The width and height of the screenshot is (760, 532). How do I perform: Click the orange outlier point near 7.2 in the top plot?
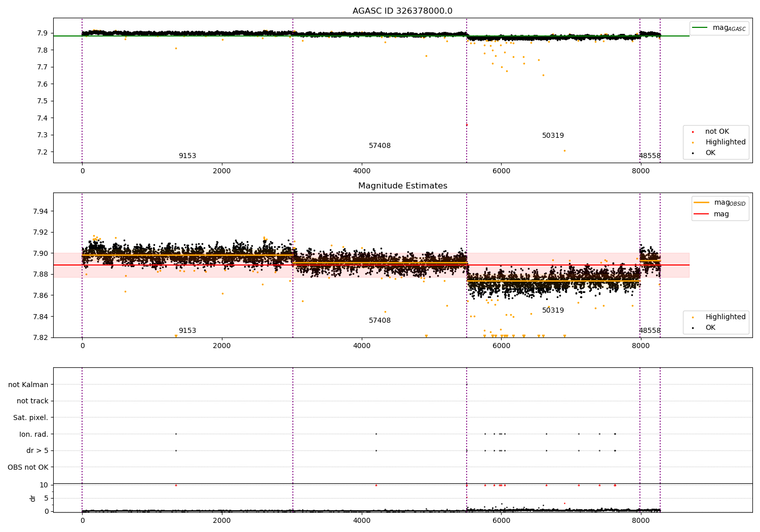(x=564, y=150)
